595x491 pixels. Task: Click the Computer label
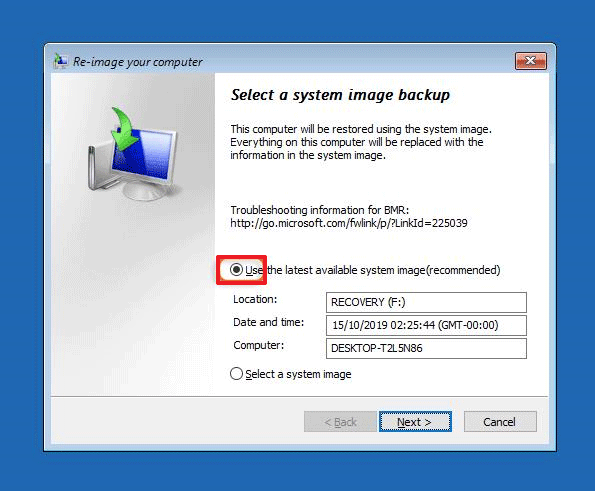258,346
